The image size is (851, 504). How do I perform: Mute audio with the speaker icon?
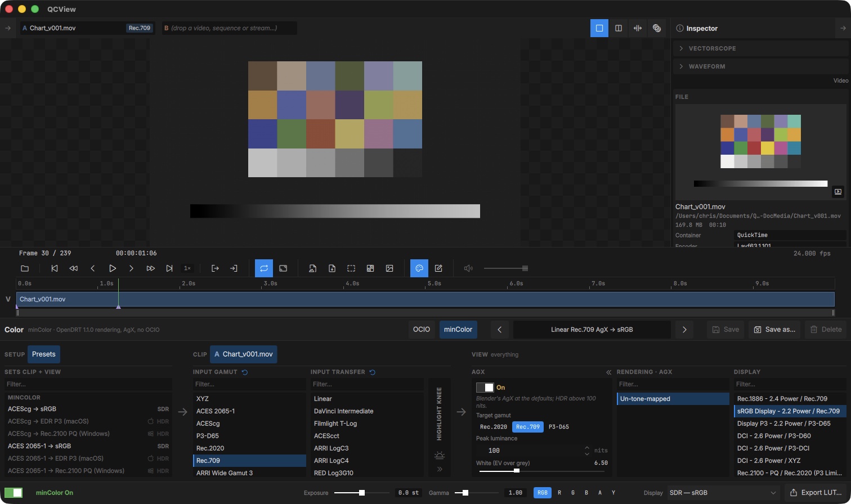(x=468, y=268)
